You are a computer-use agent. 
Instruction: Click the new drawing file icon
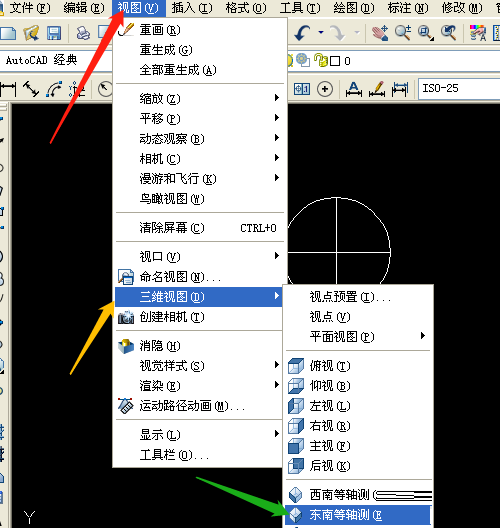coord(8,33)
